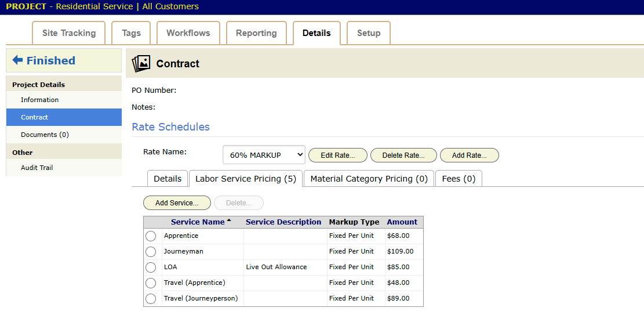This screenshot has height=322, width=644.
Task: Open the Rate Name 60% MARKUP dropdown
Action: click(264, 155)
